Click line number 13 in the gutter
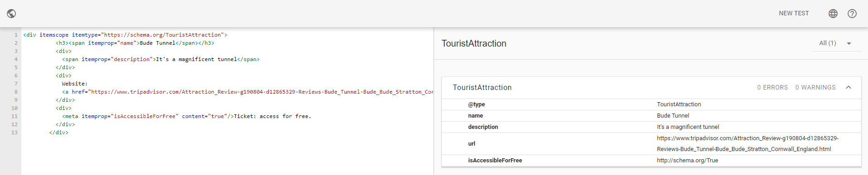 pyautogui.click(x=15, y=132)
